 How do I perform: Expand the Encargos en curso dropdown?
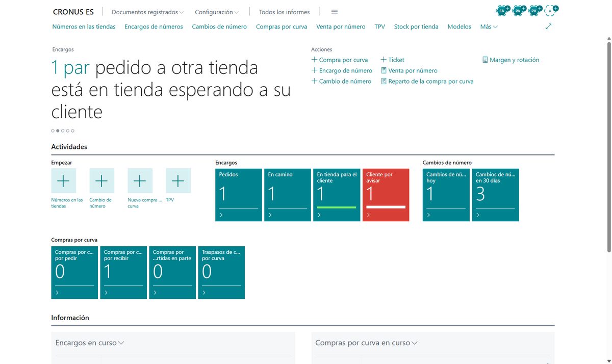coord(90,343)
